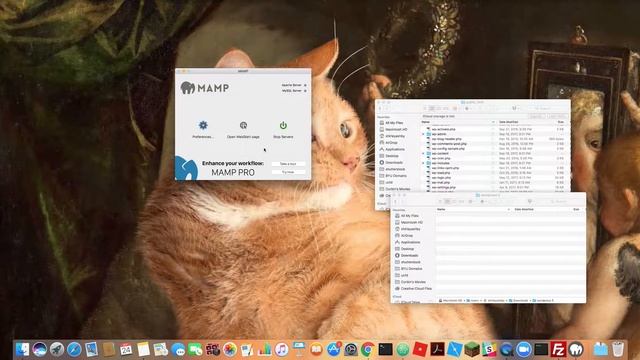The height and width of the screenshot is (360, 640).
Task: Open Zoom from the Dock
Action: click(523, 349)
